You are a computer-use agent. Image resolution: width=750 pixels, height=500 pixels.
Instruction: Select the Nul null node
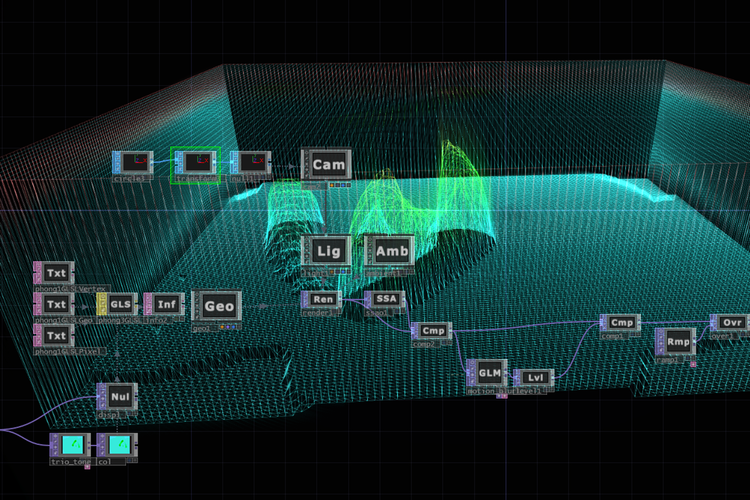116,396
